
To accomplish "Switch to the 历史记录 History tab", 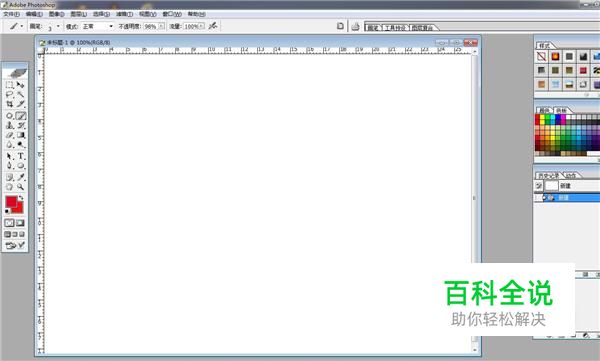I will (548, 175).
